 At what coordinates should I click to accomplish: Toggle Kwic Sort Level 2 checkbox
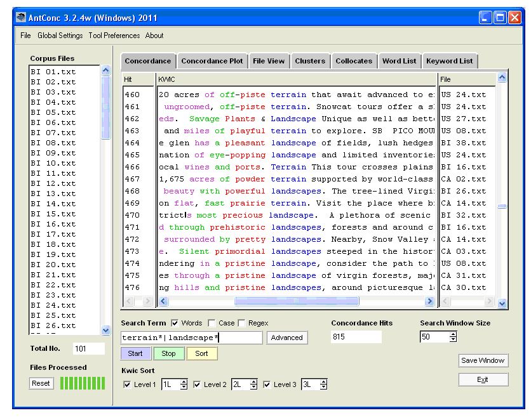click(x=197, y=384)
